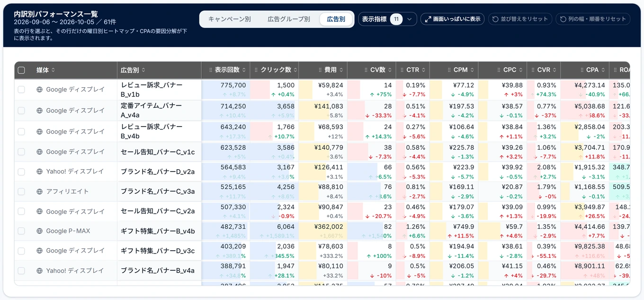Viewport: 644px width, 300px height.
Task: Click the ¥20.87 CPC cell
Action: click(x=502, y=191)
